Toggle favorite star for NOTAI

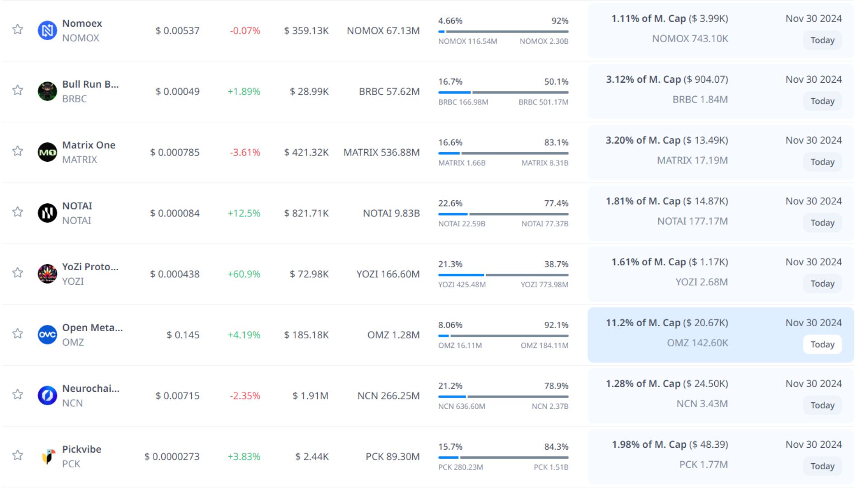[x=18, y=212]
